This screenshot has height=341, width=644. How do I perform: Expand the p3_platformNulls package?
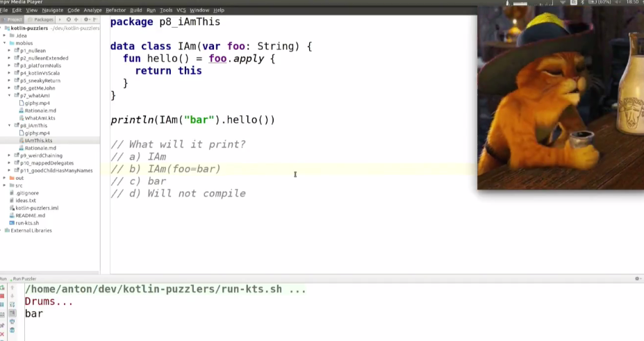click(x=9, y=65)
